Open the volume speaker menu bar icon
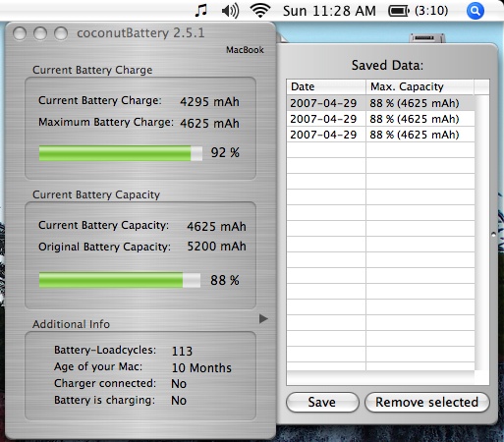Viewport: 504px width, 442px height. pyautogui.click(x=230, y=11)
